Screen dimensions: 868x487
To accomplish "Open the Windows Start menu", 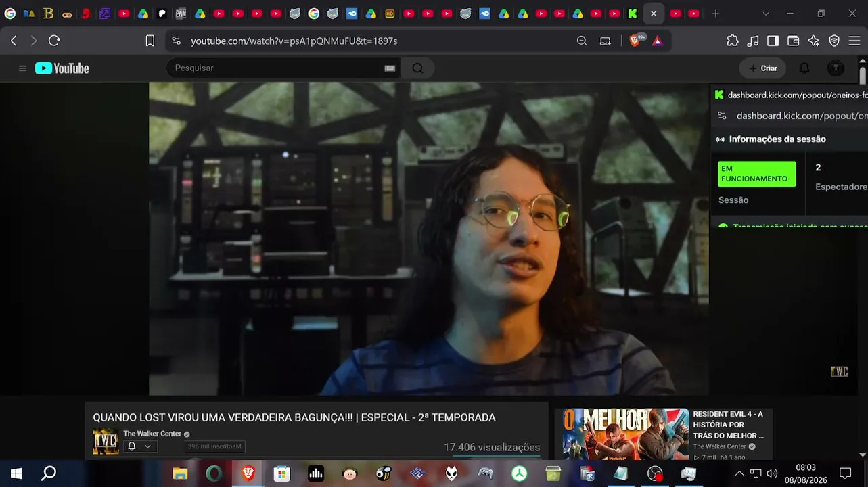I will 16,473.
